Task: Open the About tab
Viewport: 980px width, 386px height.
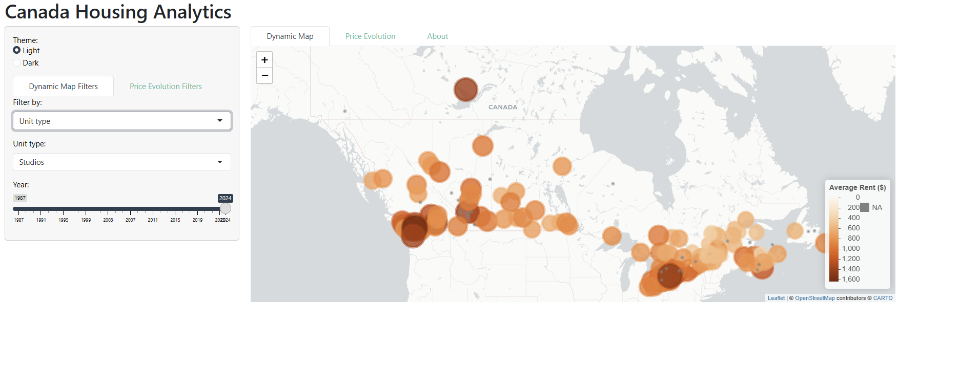Action: click(x=437, y=36)
